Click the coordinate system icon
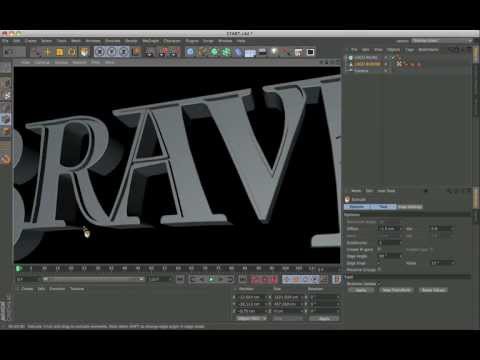The width and height of the screenshot is (480, 360). click(x=136, y=52)
